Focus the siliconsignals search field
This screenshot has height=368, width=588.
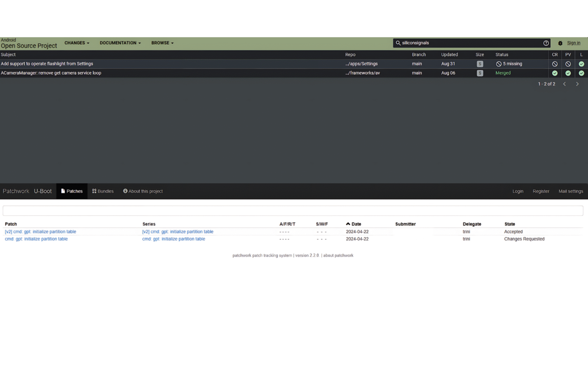tap(471, 43)
